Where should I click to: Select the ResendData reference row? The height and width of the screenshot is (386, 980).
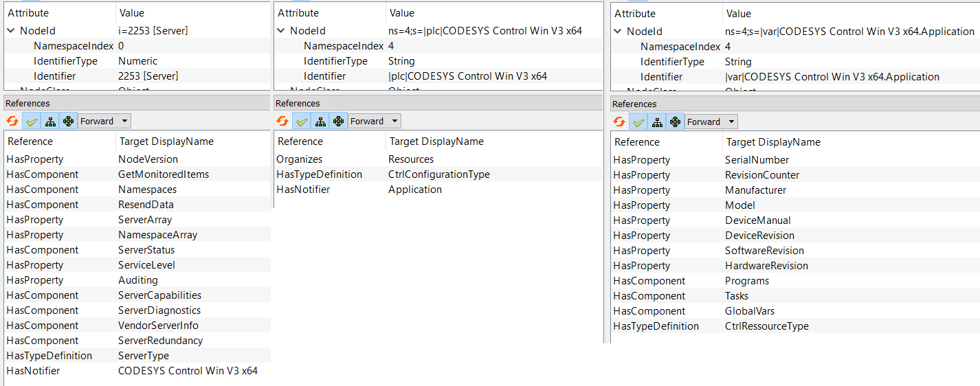pyautogui.click(x=137, y=205)
